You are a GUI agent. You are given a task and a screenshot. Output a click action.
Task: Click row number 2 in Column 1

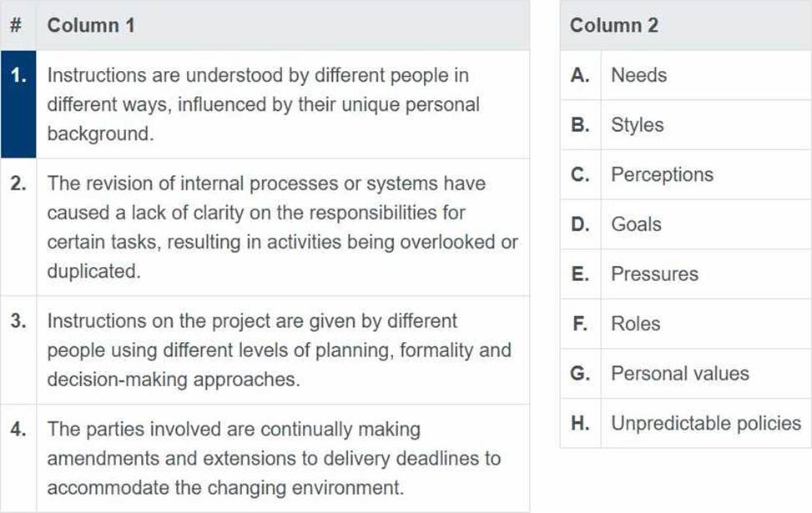[18, 227]
